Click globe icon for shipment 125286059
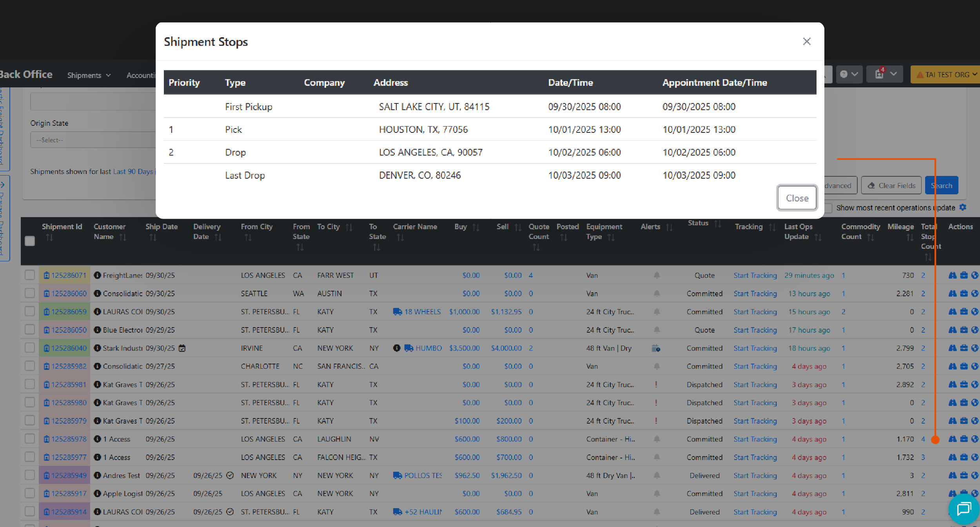980x527 pixels. [975, 312]
